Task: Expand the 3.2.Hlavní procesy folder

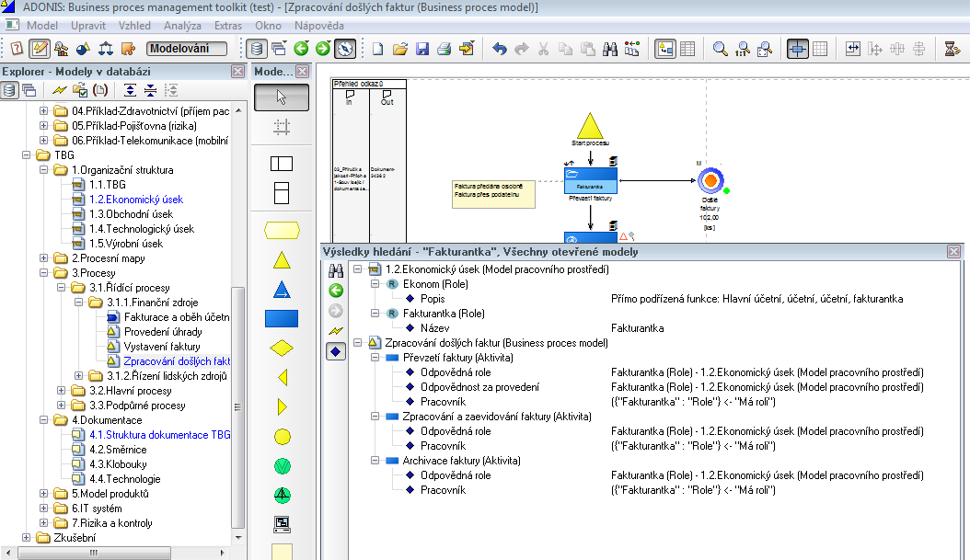Action: [62, 391]
